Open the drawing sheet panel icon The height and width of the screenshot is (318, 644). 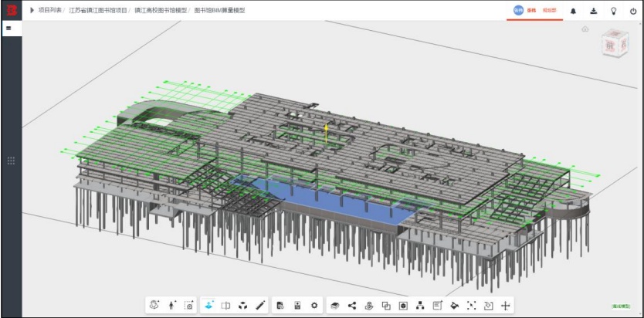click(297, 306)
